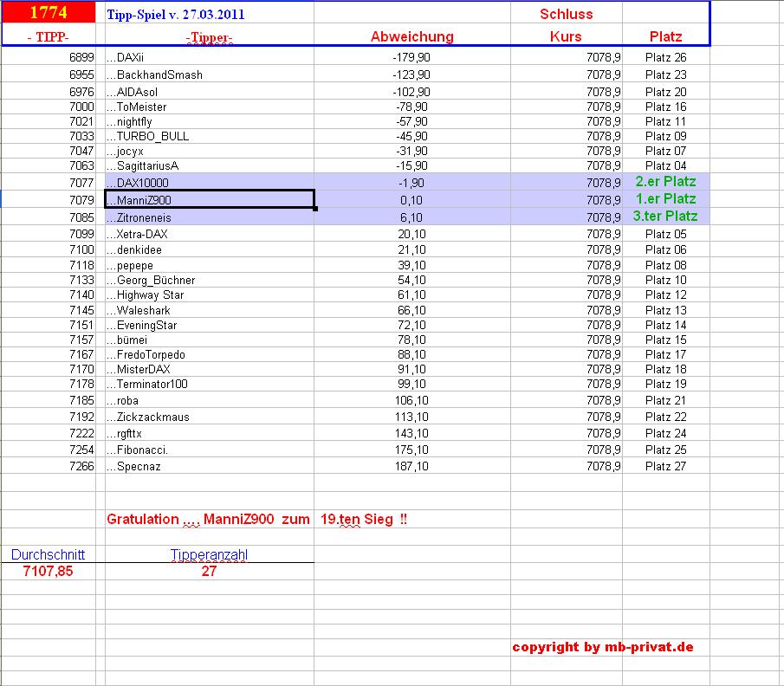
Task: Select tipper cell ...AIDAsol
Action: 210,92
